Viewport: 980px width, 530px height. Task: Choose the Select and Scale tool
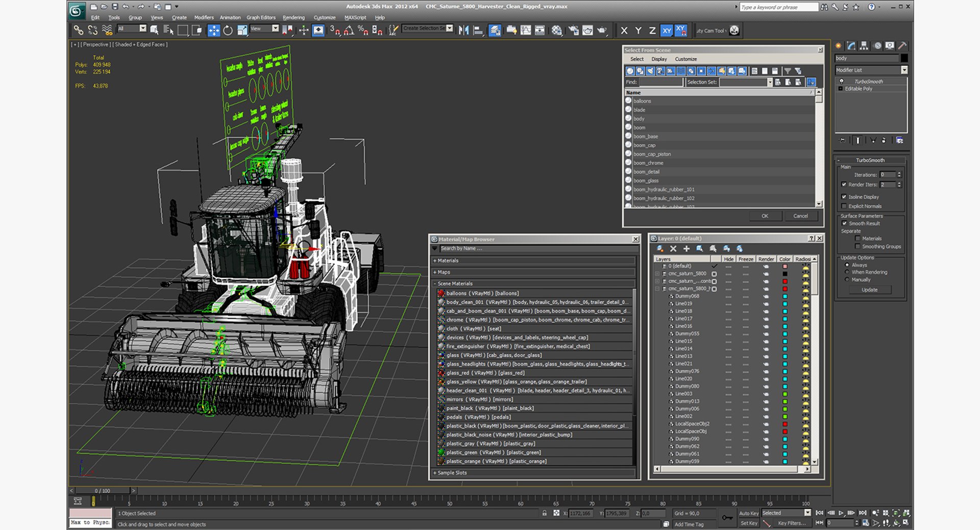pyautogui.click(x=242, y=30)
